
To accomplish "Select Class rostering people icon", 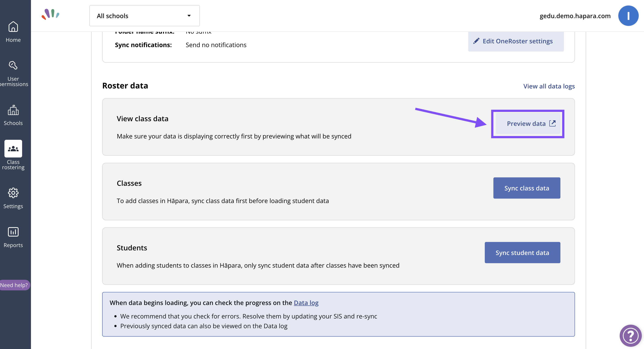I will click(x=13, y=149).
